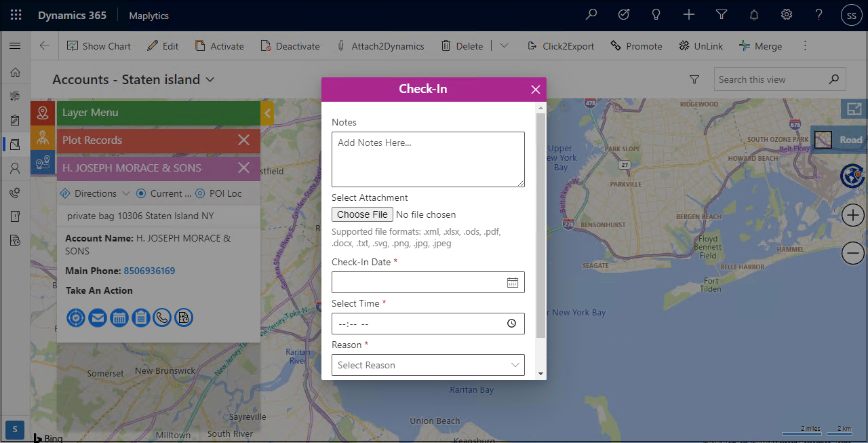Click the email envelope action icon

click(98, 317)
